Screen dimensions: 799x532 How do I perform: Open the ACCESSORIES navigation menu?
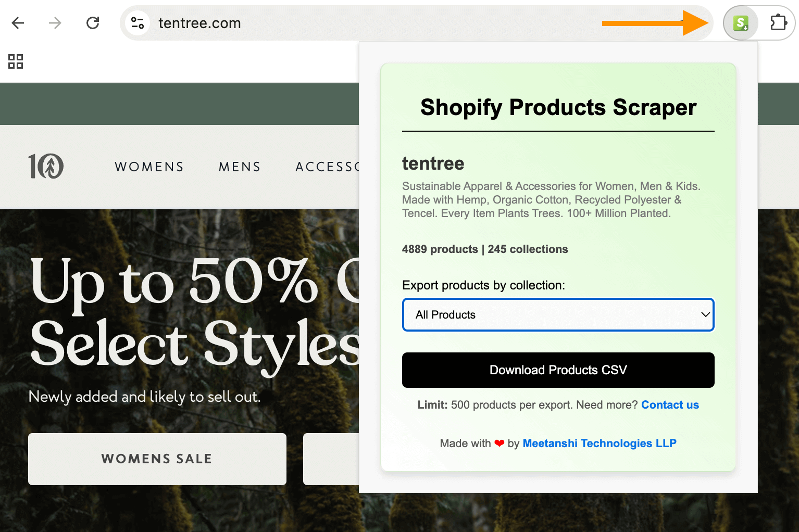(327, 167)
